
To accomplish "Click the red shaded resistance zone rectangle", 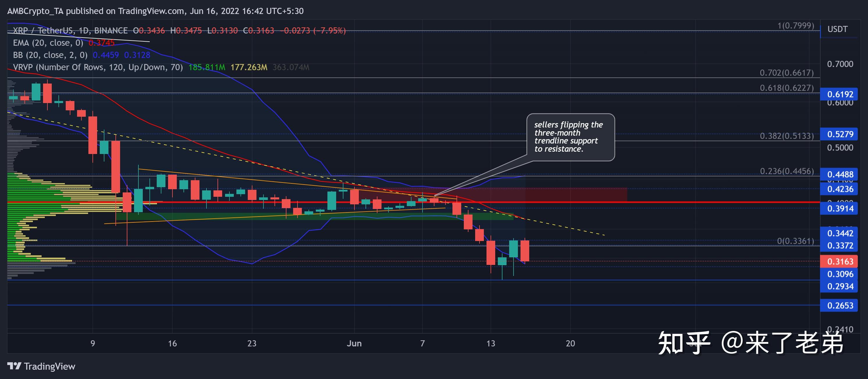I will click(x=490, y=195).
